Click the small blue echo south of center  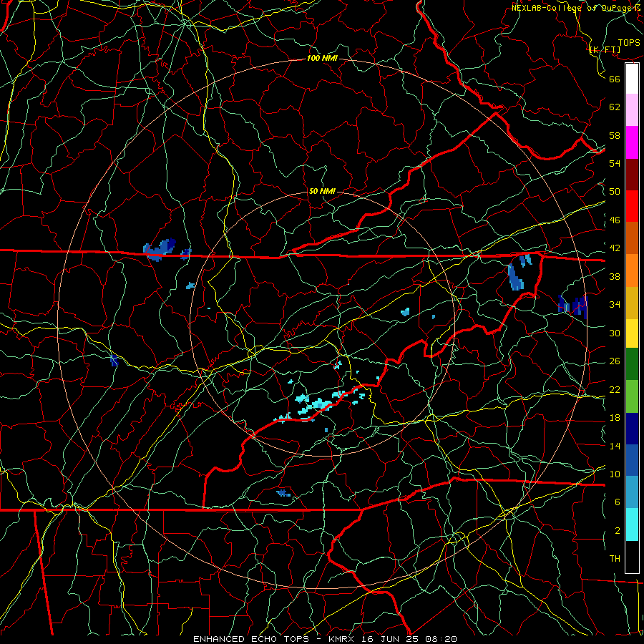click(x=283, y=492)
